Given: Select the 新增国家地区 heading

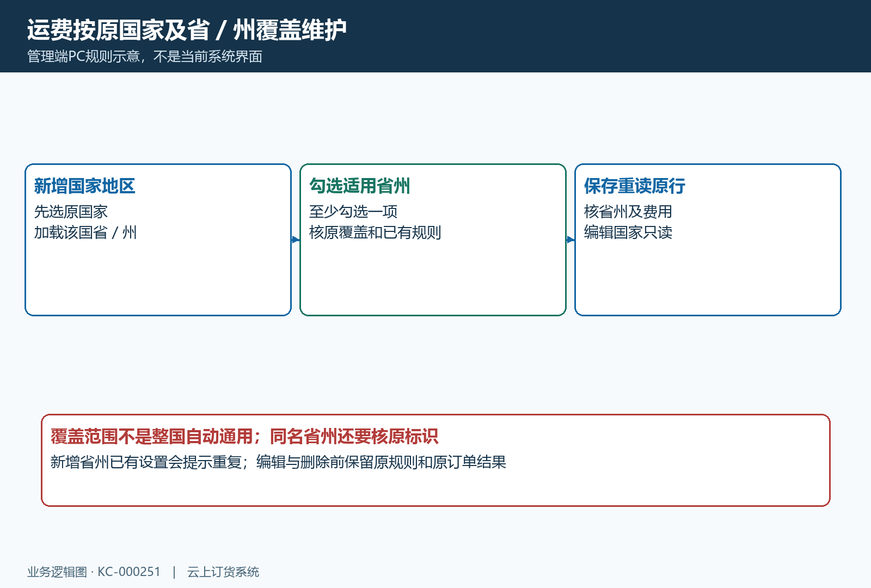Looking at the screenshot, I should (84, 186).
